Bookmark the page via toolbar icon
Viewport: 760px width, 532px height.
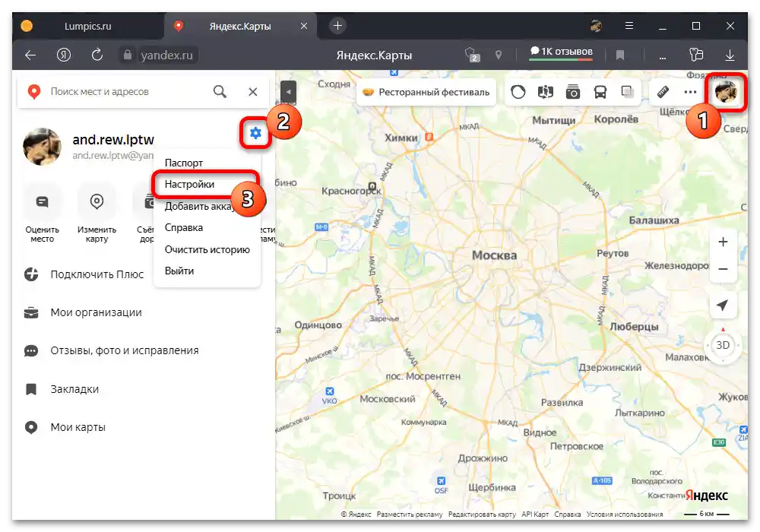pos(620,55)
